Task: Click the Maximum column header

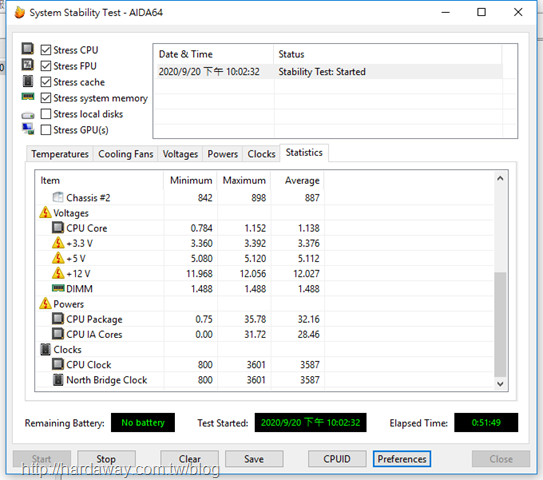Action: click(x=244, y=180)
